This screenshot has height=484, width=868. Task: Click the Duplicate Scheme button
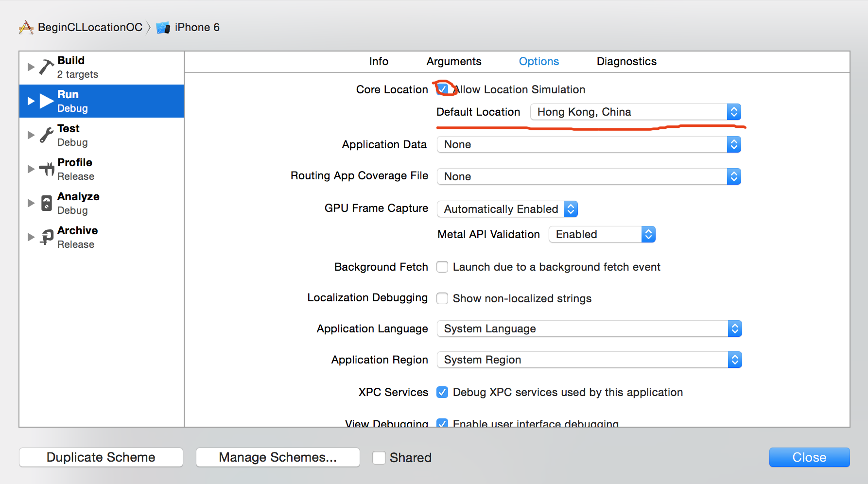pyautogui.click(x=101, y=457)
